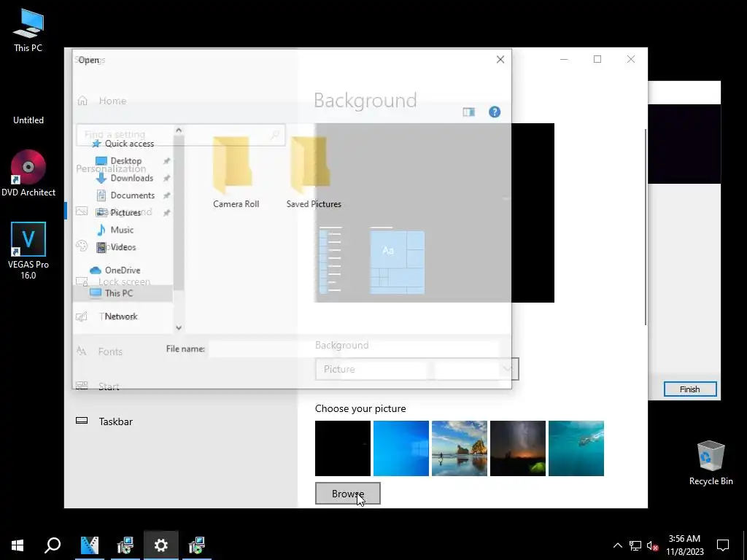The width and height of the screenshot is (747, 560).
Task: Open the Background Picture dropdown
Action: [x=417, y=369]
